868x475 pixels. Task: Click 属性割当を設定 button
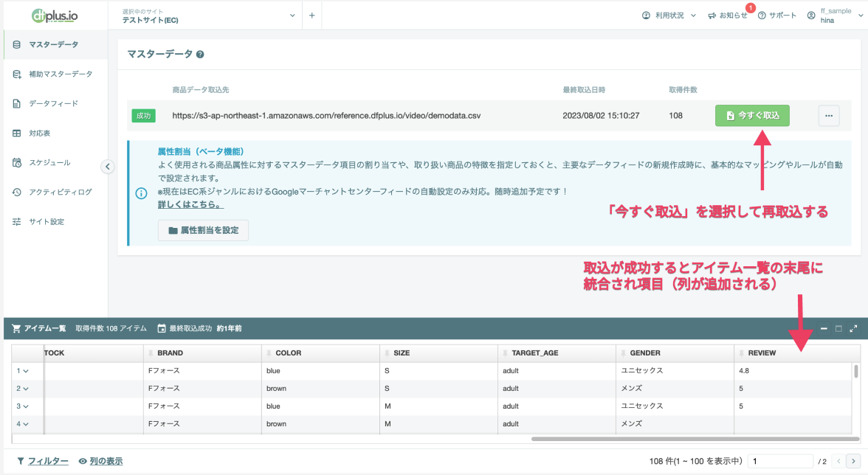tap(203, 230)
